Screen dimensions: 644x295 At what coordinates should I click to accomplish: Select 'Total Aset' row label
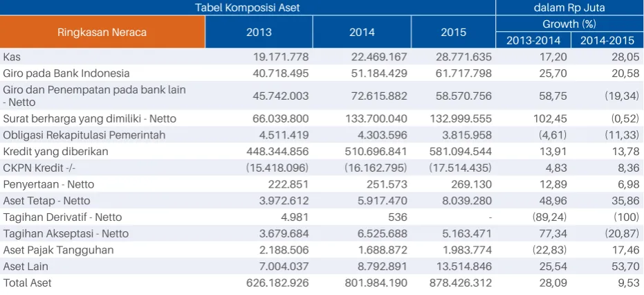point(27,283)
